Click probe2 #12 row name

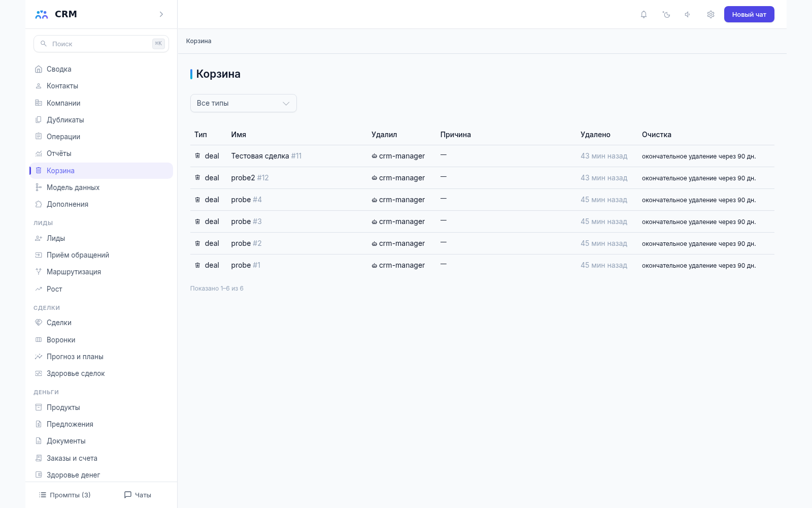tap(250, 178)
